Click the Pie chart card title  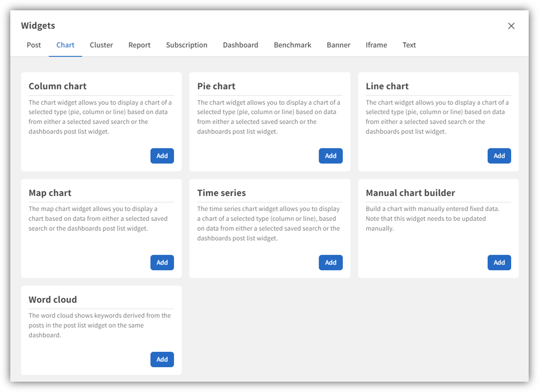[216, 86]
